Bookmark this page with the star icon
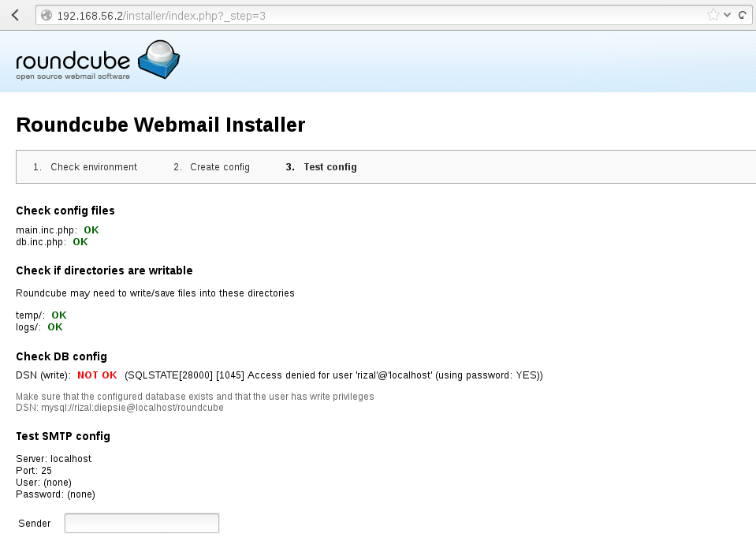Screen dimensions: 756x537 (713, 15)
